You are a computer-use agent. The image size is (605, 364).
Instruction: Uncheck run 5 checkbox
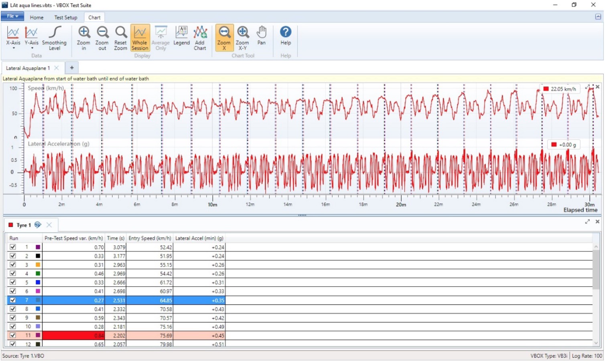[x=13, y=282]
